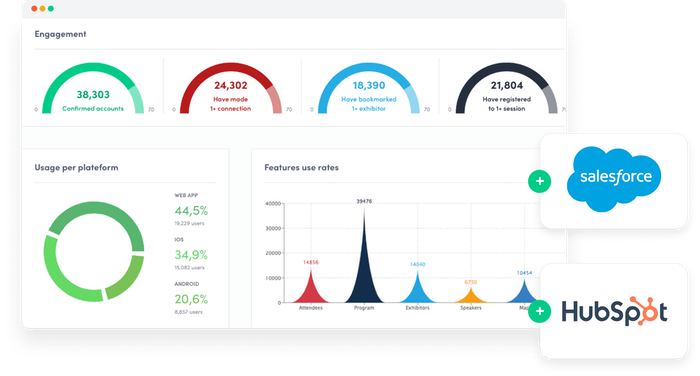
Task: Click the orange Speakers peak in chart
Action: pos(471,297)
